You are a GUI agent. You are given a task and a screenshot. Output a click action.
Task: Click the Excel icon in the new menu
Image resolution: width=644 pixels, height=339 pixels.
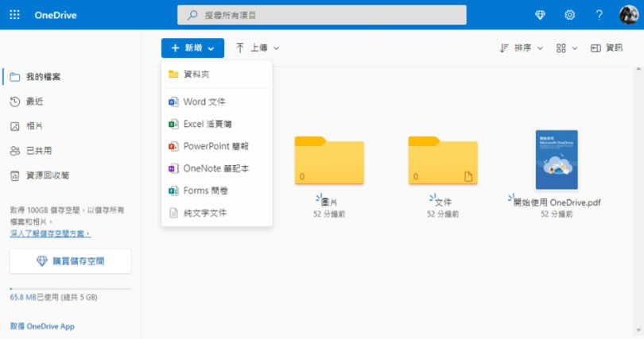tap(173, 124)
